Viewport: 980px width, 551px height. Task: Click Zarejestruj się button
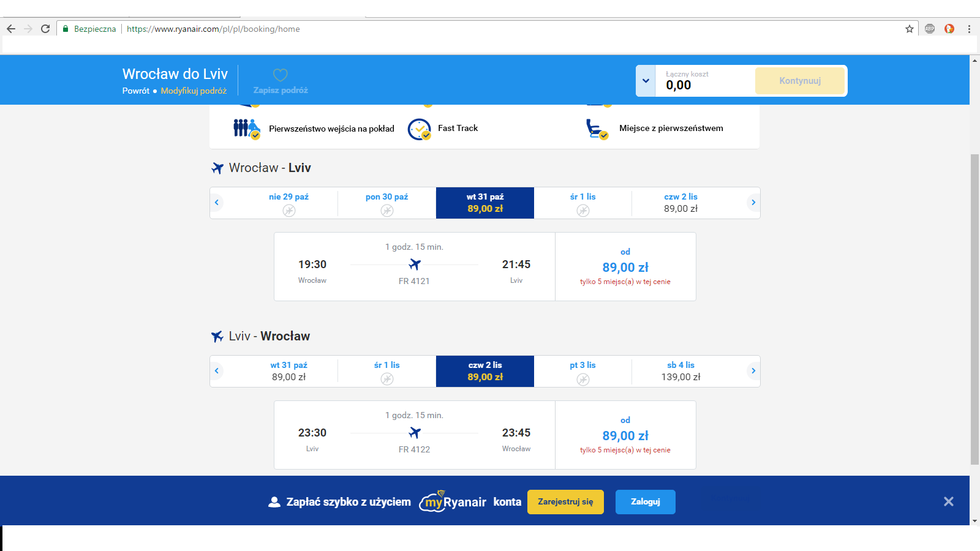565,502
